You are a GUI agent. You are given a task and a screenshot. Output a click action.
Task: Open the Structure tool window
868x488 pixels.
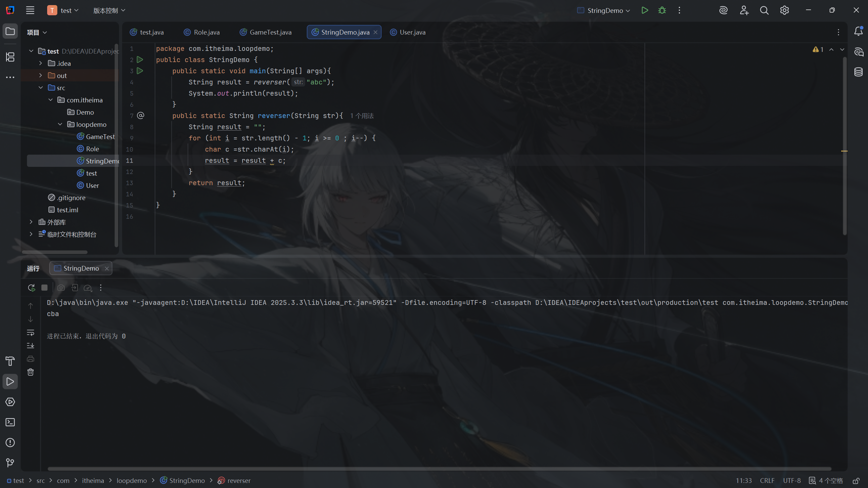(10, 57)
